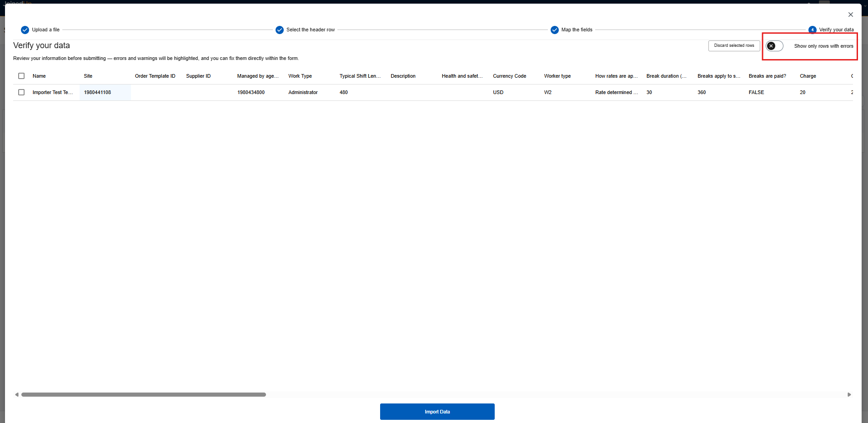Click the Breaks are paid FALSE cell
This screenshot has height=423, width=868.
(x=756, y=92)
